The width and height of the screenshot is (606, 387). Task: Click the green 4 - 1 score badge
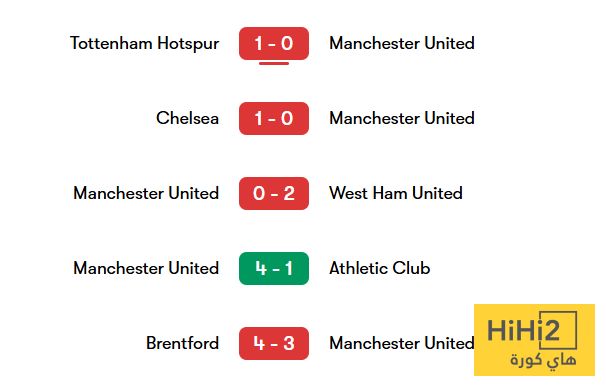point(274,268)
